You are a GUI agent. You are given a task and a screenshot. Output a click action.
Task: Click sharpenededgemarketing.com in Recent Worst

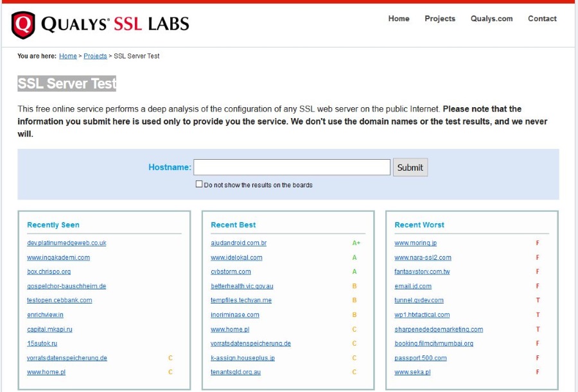(439, 329)
